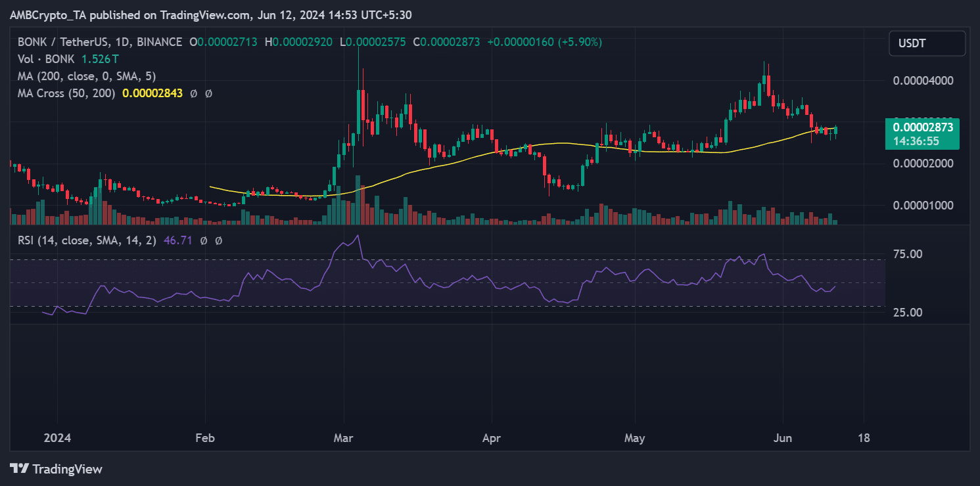This screenshot has width=980, height=486.
Task: Click the high price value H0.00002920
Action: point(298,42)
